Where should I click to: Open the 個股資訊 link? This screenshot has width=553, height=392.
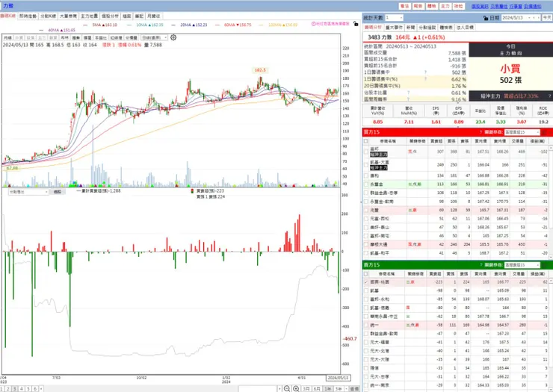pos(480,6)
